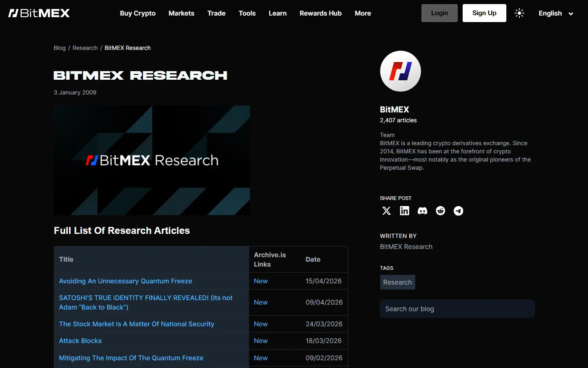588x368 pixels.
Task: Click the BitMEX logo in header
Action: point(39,13)
